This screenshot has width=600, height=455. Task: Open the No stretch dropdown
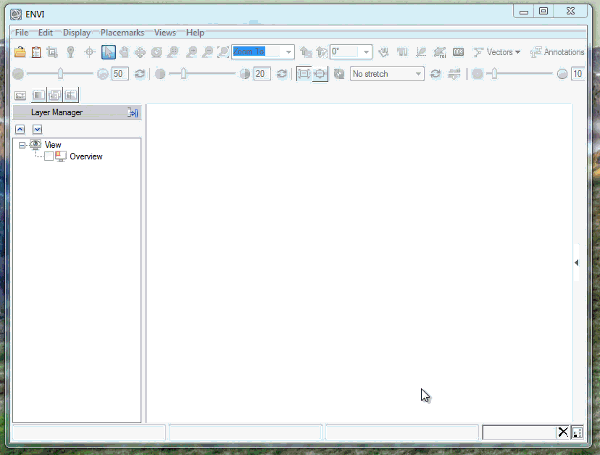(418, 74)
